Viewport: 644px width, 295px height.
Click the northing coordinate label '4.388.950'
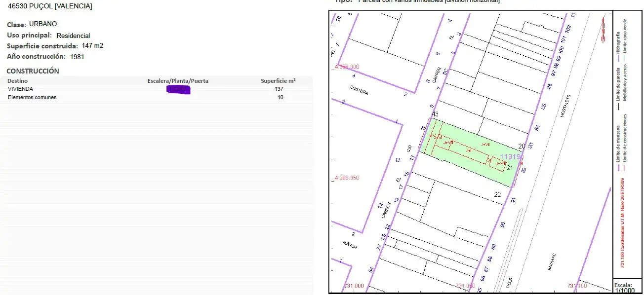[347, 178]
